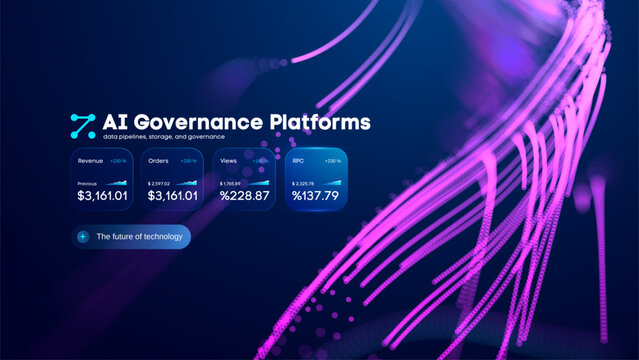
Task: Select the AI Governance Platforms heading
Action: click(x=236, y=122)
